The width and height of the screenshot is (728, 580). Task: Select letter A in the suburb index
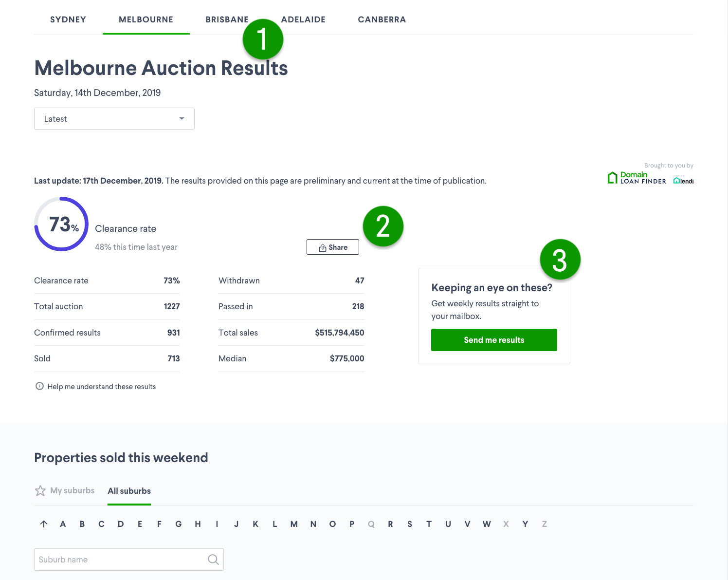click(63, 524)
